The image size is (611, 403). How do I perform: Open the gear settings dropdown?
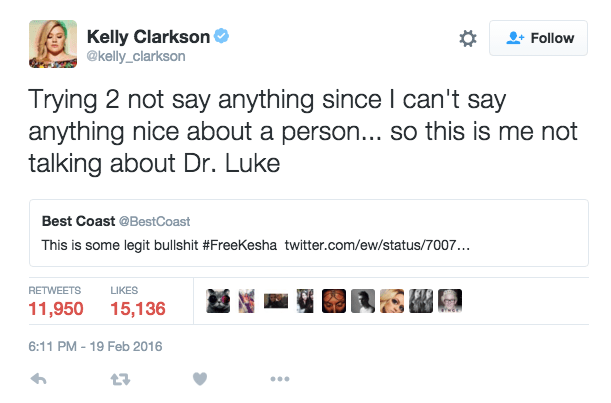[x=467, y=38]
